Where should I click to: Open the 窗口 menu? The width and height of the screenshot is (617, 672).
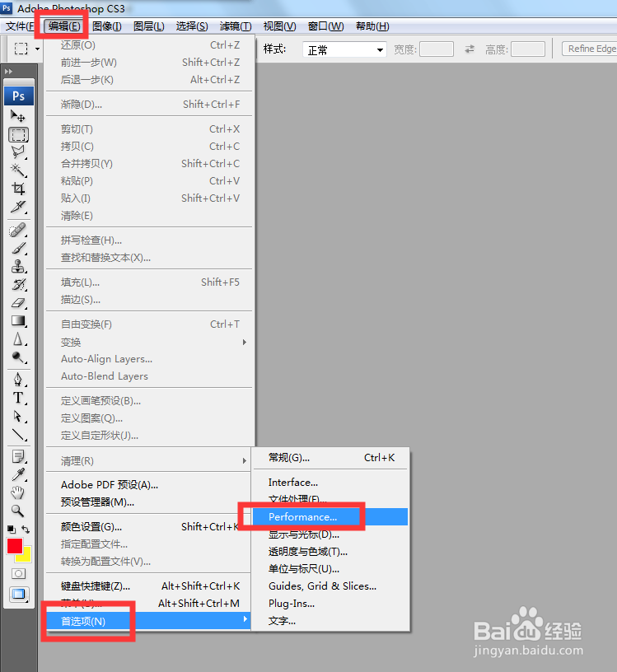326,26
